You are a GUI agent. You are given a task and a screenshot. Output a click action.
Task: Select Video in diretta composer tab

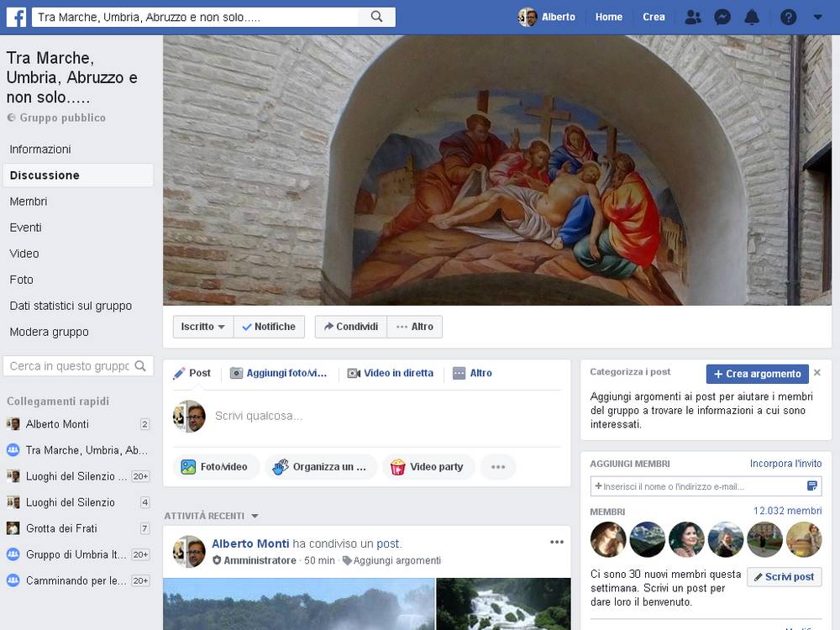[x=391, y=374]
